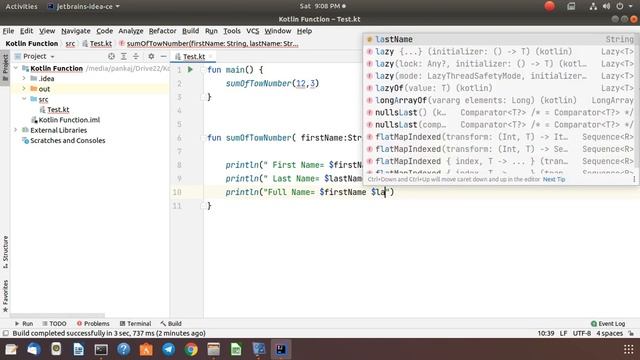This screenshot has height=360, width=640.
Task: Open the Terminal tool window
Action: point(135,324)
